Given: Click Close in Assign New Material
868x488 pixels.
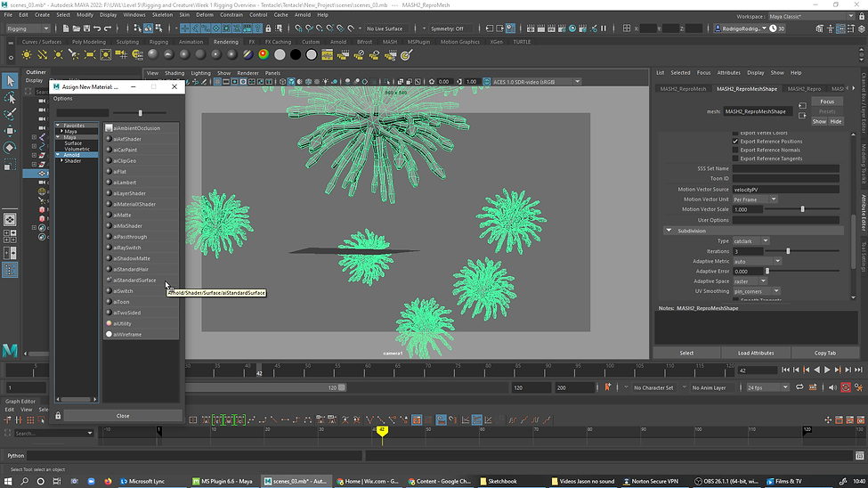Looking at the screenshot, I should (x=123, y=416).
